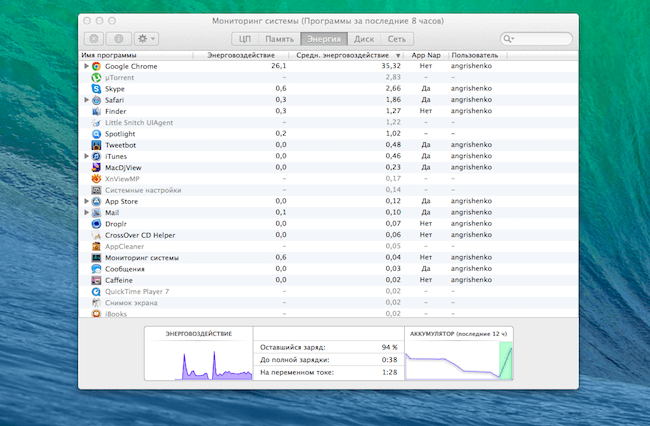Click the Сообщения chat bubble icon

click(96, 269)
